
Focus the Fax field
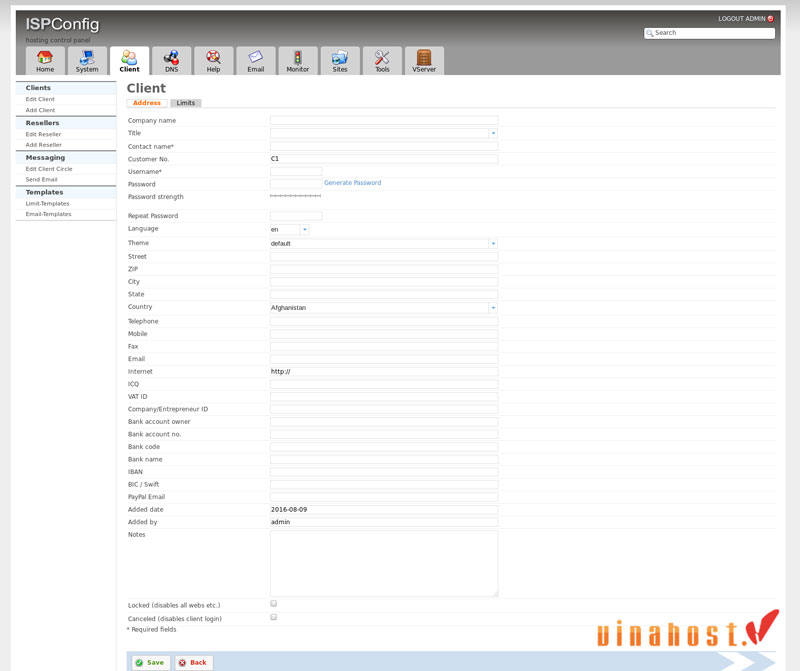click(384, 346)
